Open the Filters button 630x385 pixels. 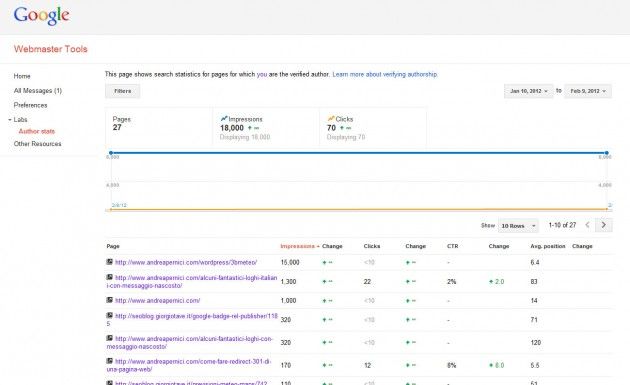123,91
